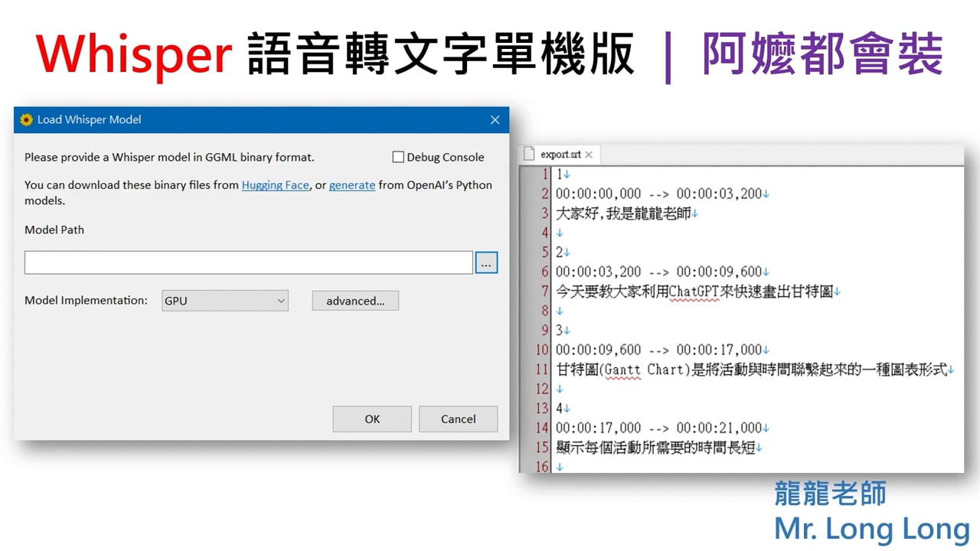Click line number 11 in editor gutter

542,370
